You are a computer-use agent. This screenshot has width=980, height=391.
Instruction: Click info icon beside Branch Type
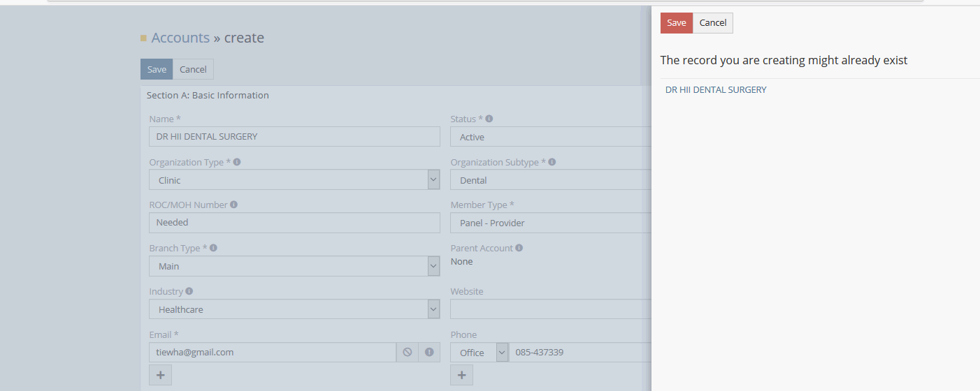[x=213, y=248]
